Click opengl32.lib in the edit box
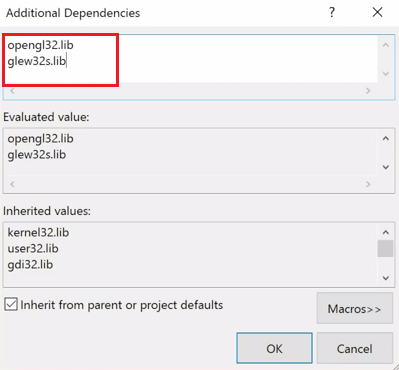 [40, 45]
